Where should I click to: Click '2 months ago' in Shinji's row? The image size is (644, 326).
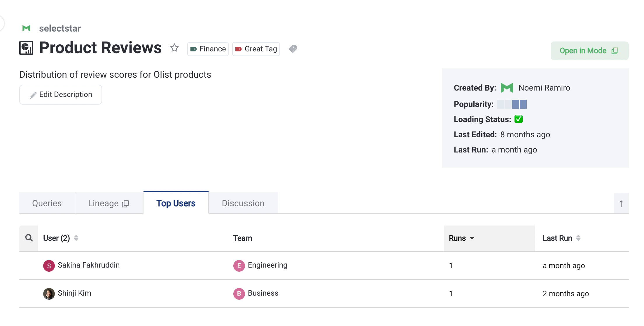coord(566,294)
